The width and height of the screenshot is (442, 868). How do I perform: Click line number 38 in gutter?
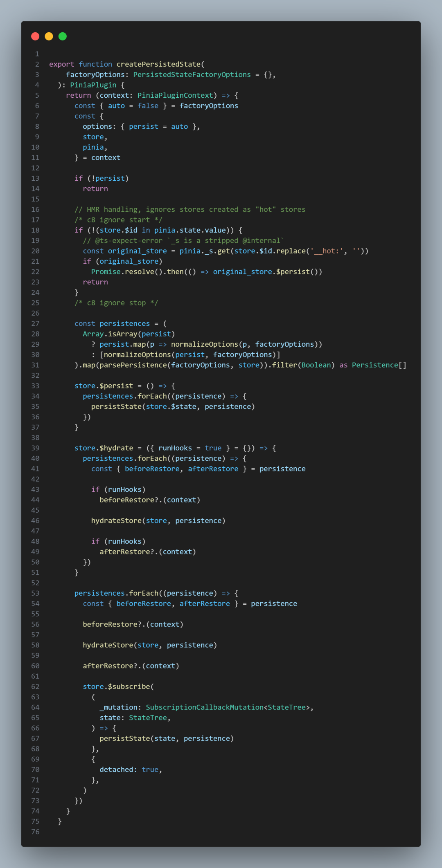pyautogui.click(x=36, y=438)
